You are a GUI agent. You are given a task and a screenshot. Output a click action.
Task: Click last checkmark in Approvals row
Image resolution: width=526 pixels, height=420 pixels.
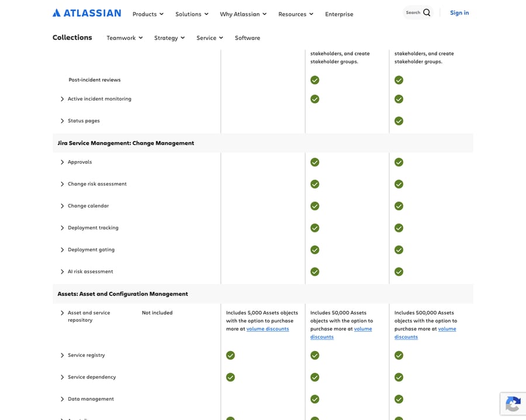[399, 162]
